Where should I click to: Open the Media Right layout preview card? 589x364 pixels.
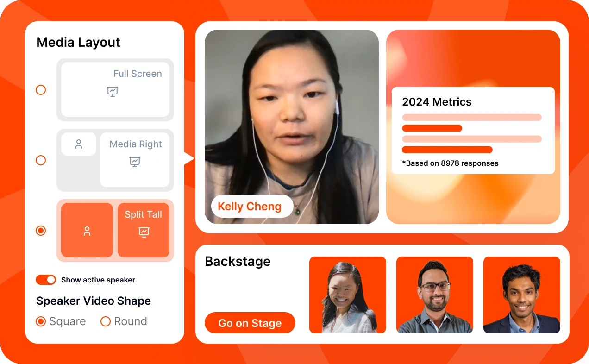pos(115,160)
